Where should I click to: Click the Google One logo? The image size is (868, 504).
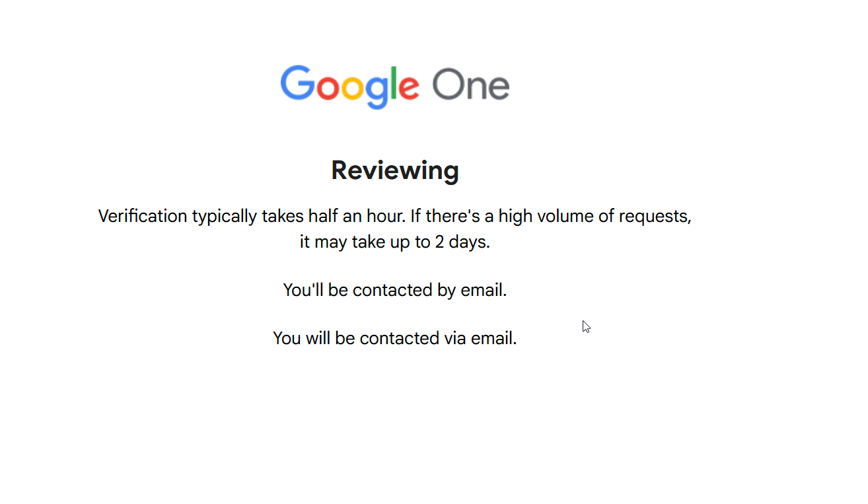coord(395,87)
